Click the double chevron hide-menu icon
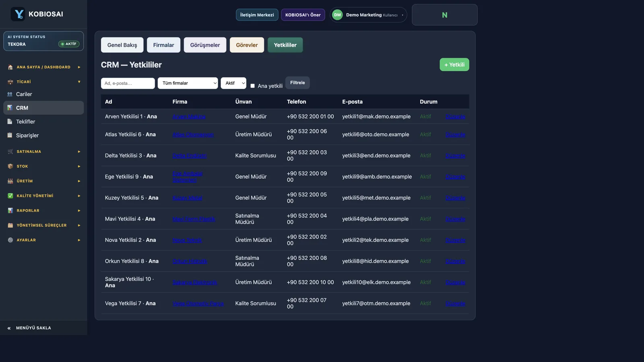 pyautogui.click(x=9, y=328)
